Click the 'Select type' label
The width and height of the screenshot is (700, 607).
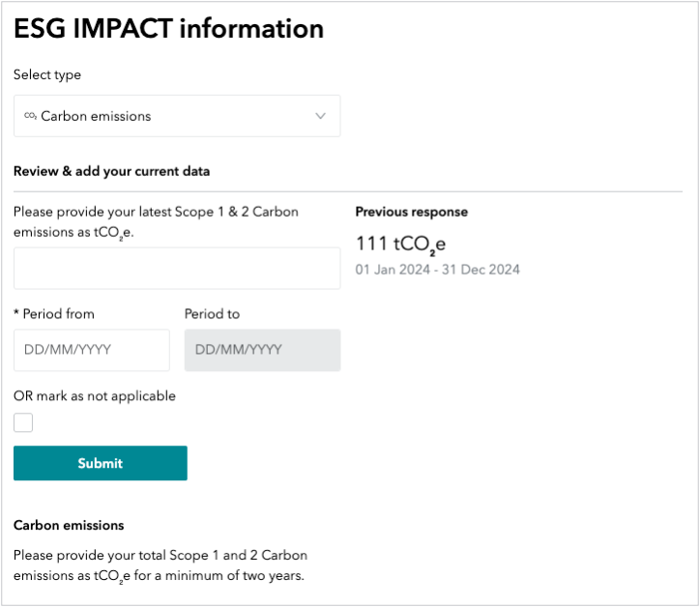coord(47,74)
